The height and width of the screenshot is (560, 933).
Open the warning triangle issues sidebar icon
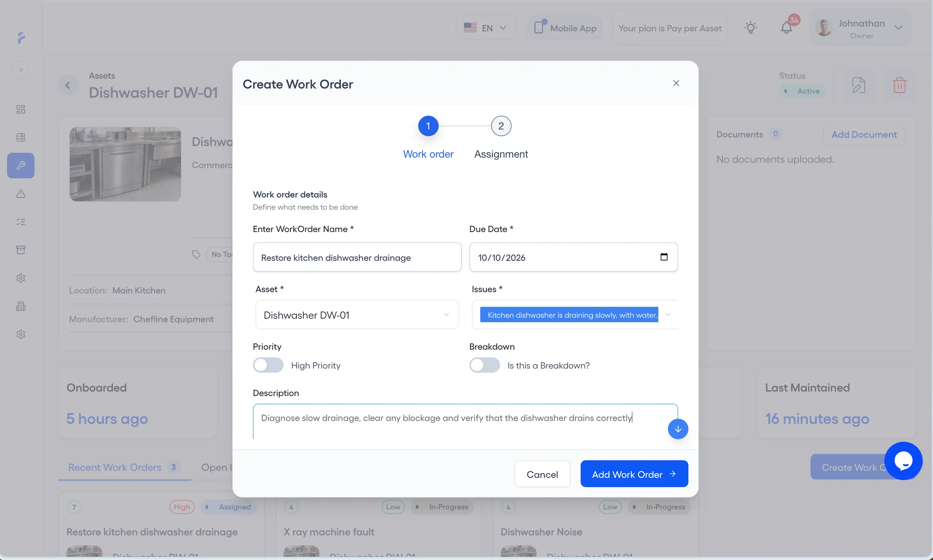point(21,194)
